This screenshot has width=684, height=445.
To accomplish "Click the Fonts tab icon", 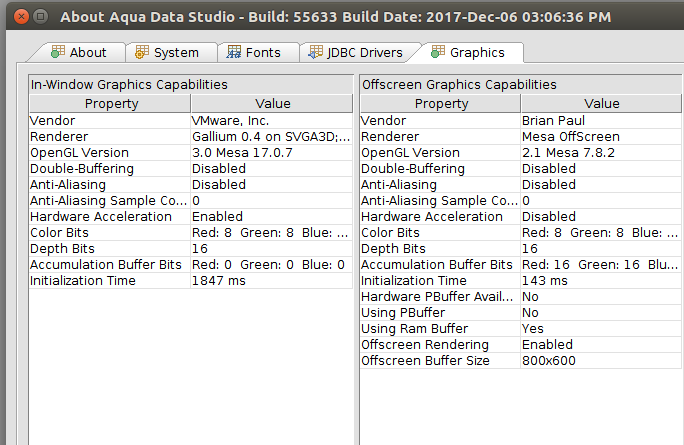I will [233, 52].
